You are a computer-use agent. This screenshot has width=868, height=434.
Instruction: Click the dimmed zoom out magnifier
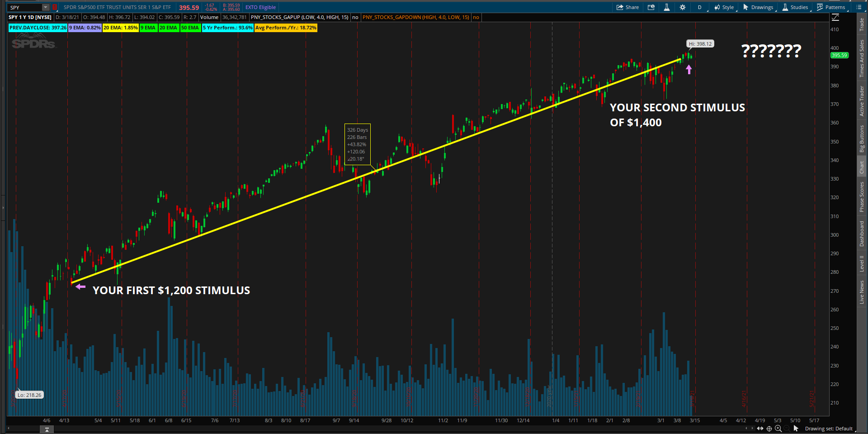click(787, 428)
